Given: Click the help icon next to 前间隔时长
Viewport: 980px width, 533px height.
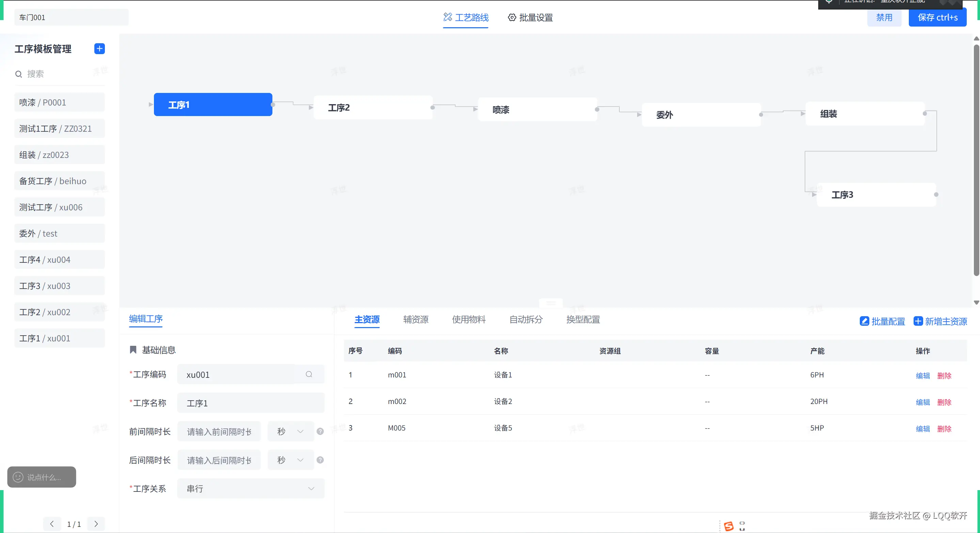Looking at the screenshot, I should click(320, 432).
